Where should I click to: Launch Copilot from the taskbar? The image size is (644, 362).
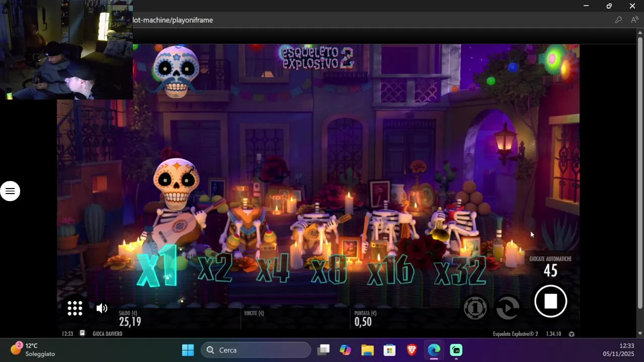point(345,350)
